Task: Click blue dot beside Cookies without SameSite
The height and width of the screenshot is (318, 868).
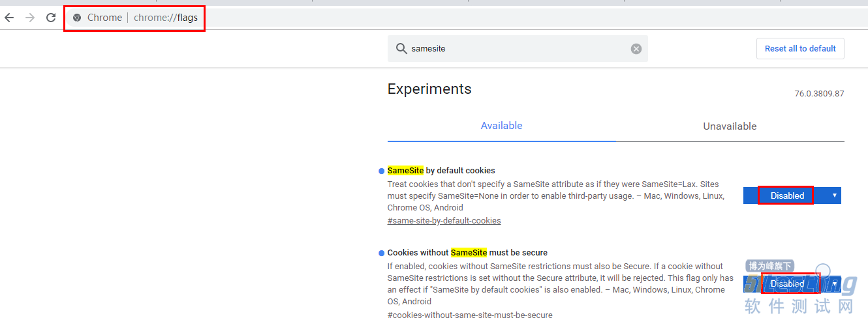Action: [x=381, y=253]
